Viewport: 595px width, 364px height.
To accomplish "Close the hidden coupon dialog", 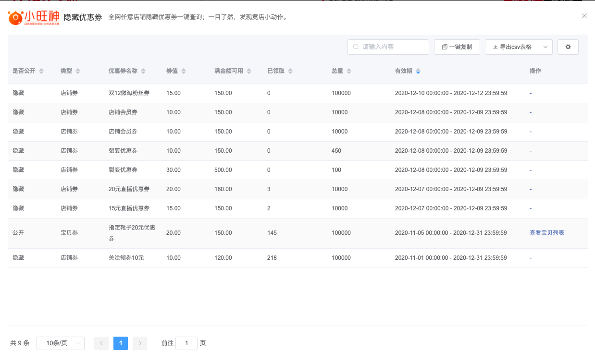I will (584, 16).
